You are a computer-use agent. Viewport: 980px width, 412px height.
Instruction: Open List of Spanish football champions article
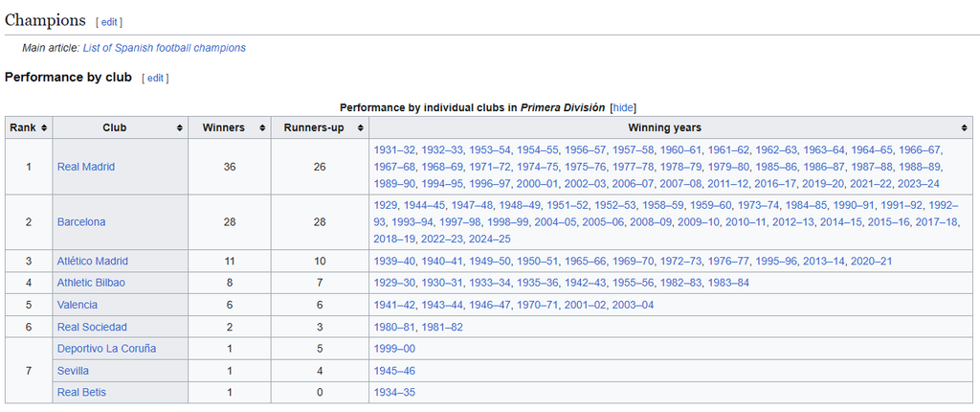click(x=165, y=48)
